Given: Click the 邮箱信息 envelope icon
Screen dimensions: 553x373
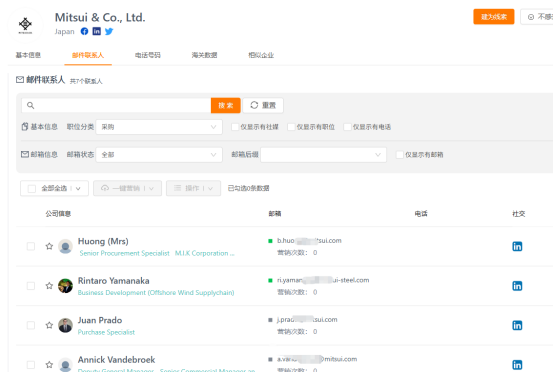Looking at the screenshot, I should pyautogui.click(x=25, y=154).
